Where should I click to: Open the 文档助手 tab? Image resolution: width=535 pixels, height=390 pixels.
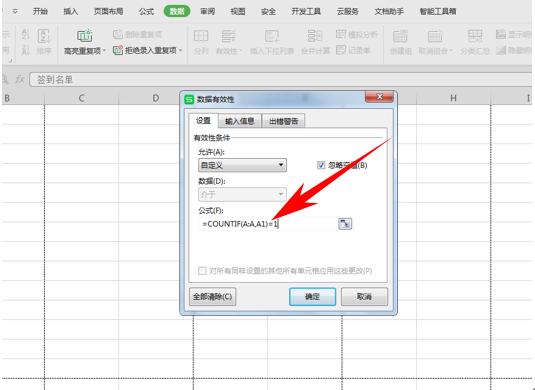(389, 11)
